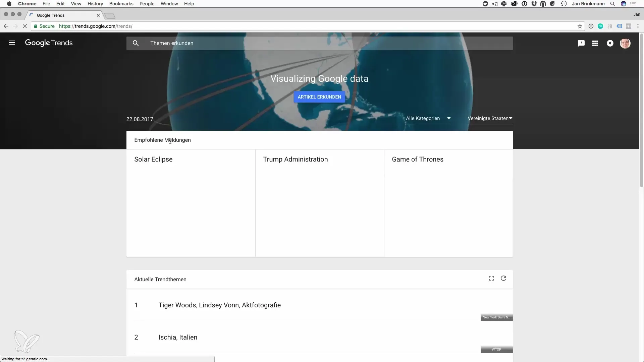Open the Chrome menu in menu bar
The height and width of the screenshot is (362, 644).
click(x=27, y=4)
